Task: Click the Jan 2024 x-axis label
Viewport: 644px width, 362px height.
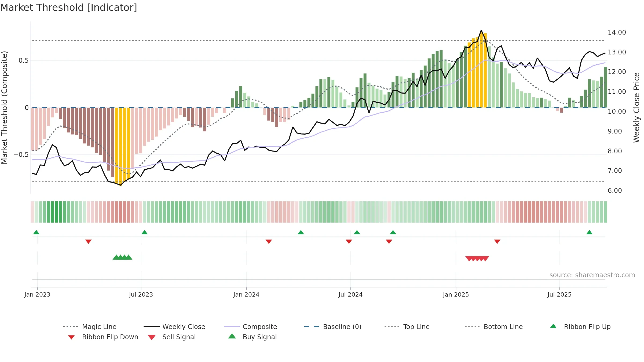Action: pyautogui.click(x=246, y=295)
